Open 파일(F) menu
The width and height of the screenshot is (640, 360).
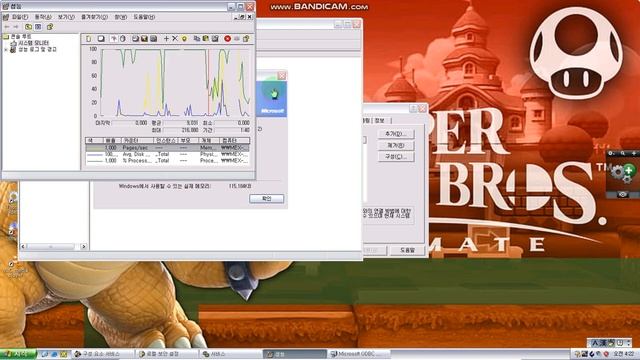(x=19, y=17)
